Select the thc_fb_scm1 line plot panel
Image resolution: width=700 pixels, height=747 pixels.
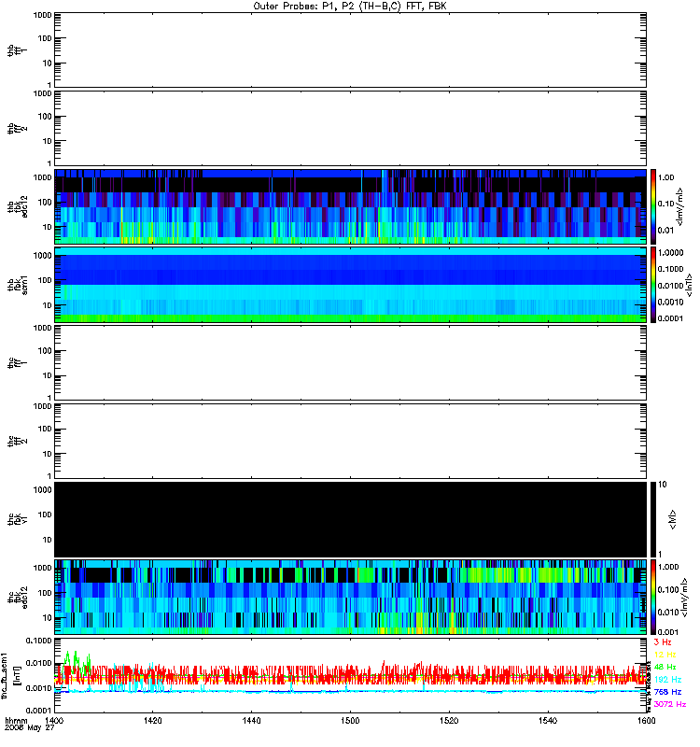[350, 675]
